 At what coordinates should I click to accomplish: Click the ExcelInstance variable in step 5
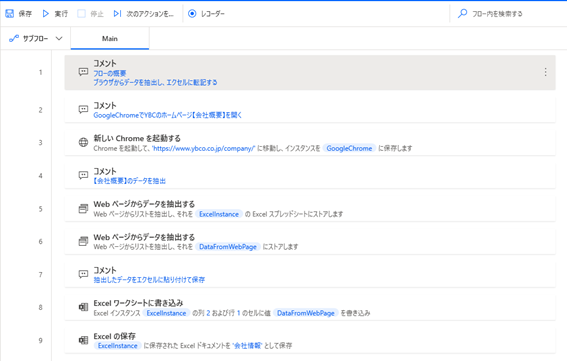coord(219,214)
